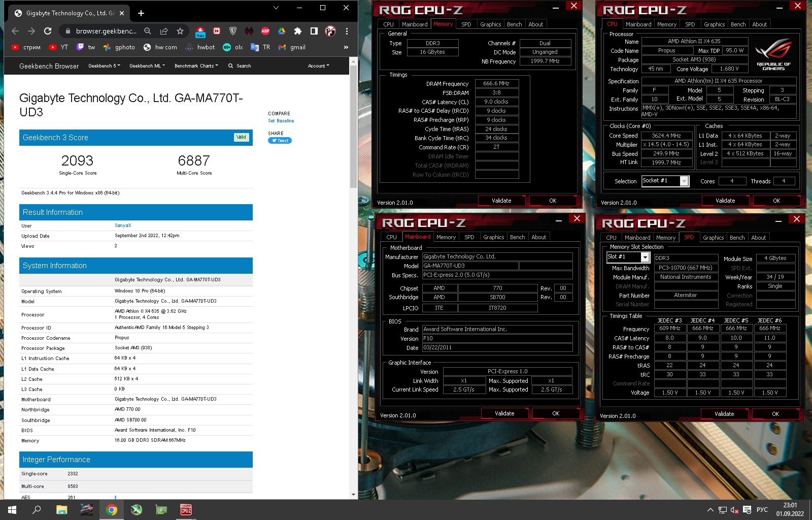The width and height of the screenshot is (812, 520).
Task: Show more bookmarks with the double chevron
Action: [x=346, y=47]
